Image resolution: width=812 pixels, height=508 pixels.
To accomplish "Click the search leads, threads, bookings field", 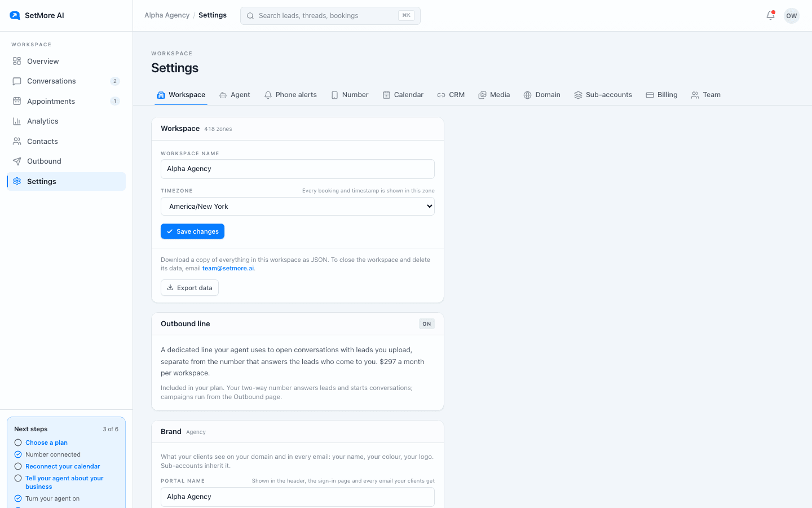I will pos(330,16).
